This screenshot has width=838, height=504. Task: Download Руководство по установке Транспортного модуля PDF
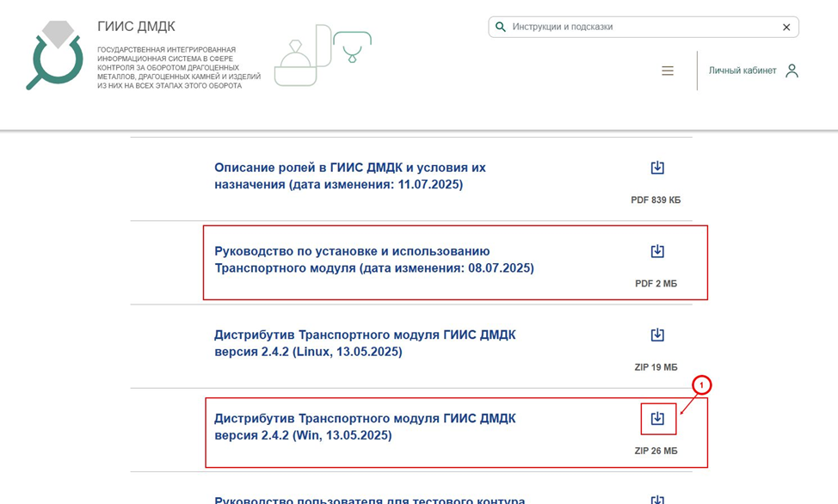657,251
